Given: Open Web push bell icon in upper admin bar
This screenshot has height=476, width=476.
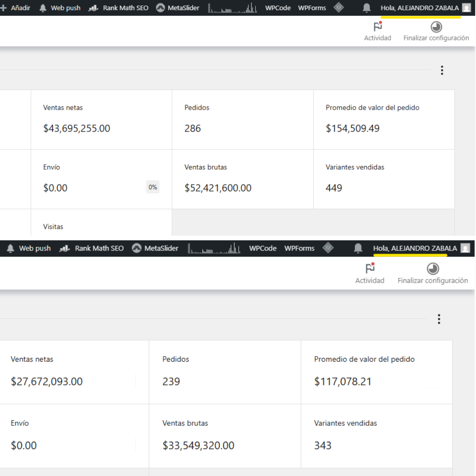Looking at the screenshot, I should 43,8.
